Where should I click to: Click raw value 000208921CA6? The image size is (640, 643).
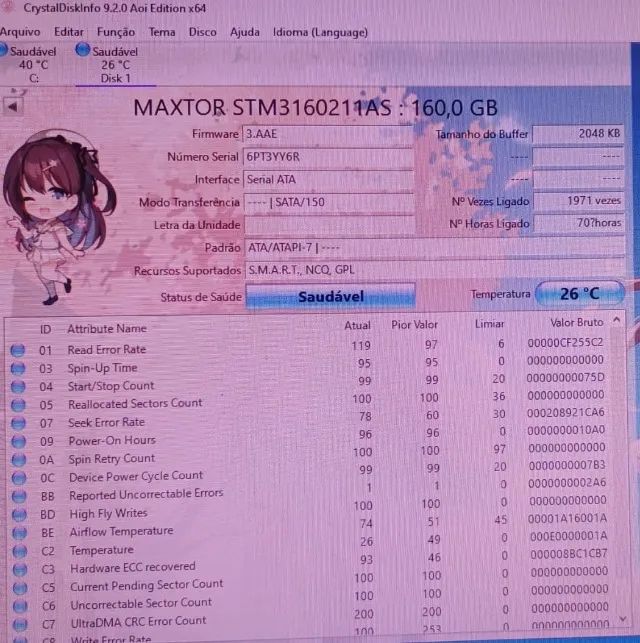pyautogui.click(x=566, y=413)
